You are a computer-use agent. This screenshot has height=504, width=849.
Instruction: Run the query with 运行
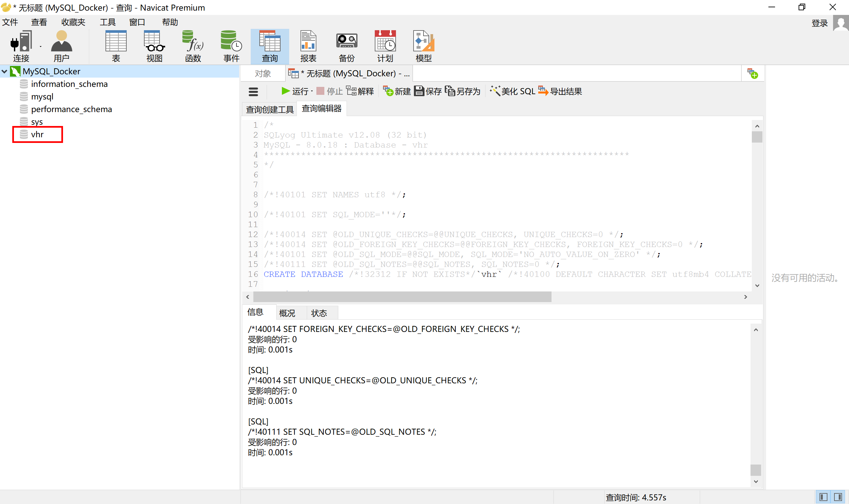(295, 92)
